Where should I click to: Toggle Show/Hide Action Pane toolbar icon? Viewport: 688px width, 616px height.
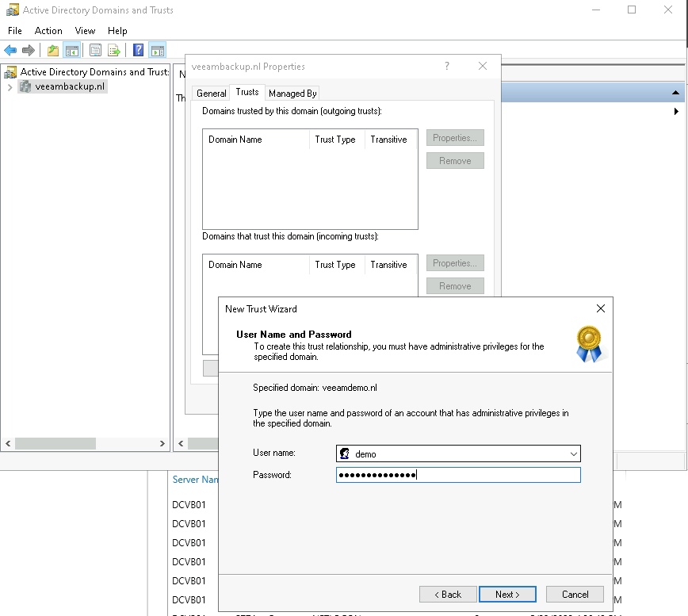coord(157,51)
